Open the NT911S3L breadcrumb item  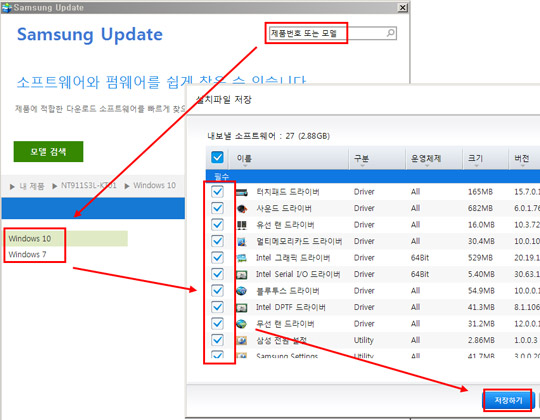(89, 186)
